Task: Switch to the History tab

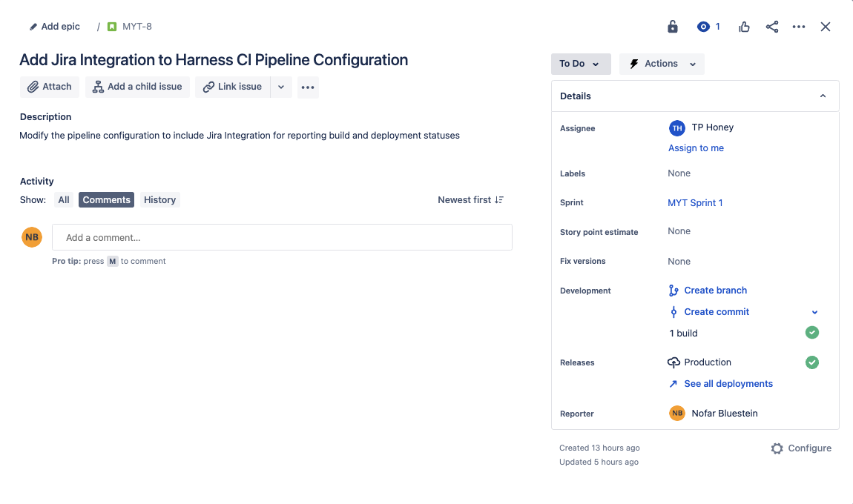Action: point(159,200)
